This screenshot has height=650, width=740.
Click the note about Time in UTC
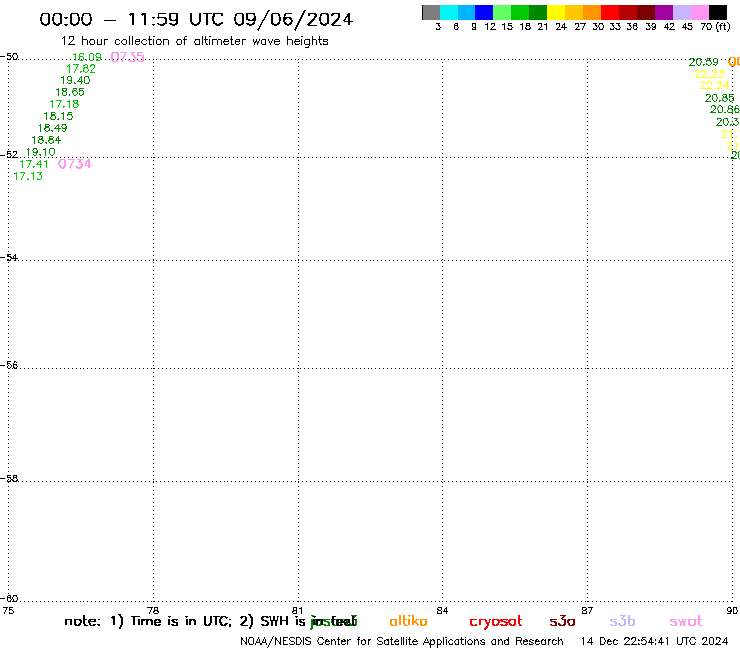click(210, 622)
